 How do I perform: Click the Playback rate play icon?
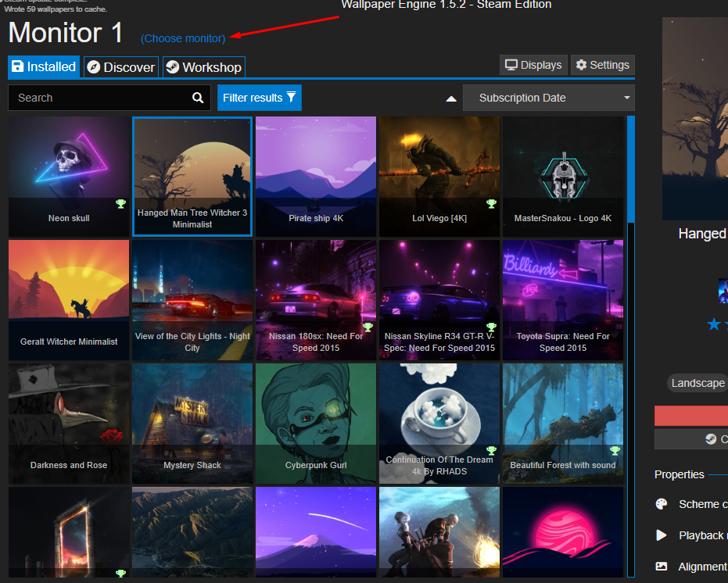click(x=662, y=535)
